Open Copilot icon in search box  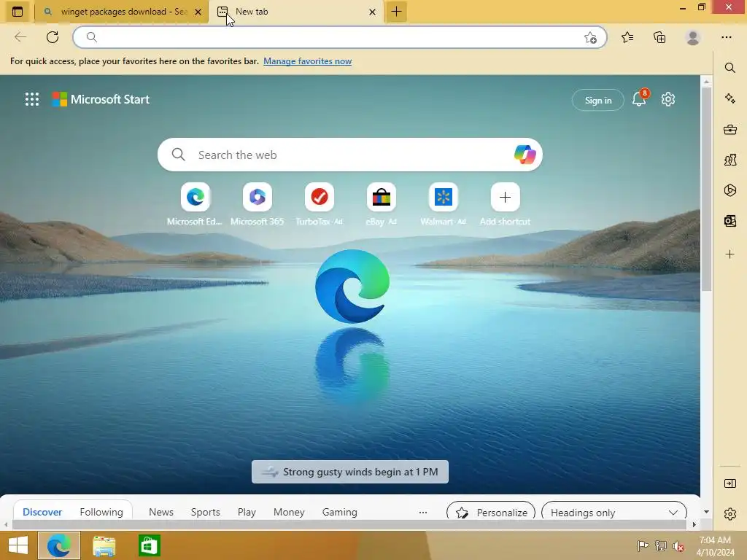pos(525,155)
